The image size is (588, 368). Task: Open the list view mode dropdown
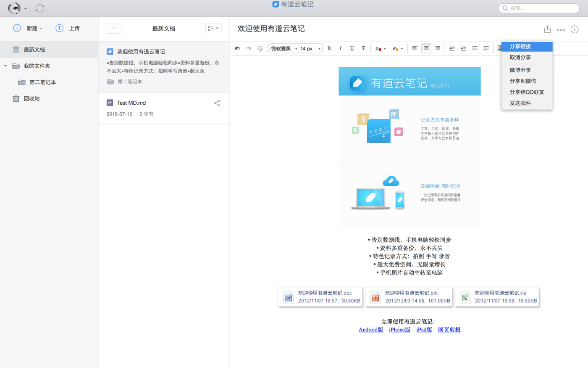coord(213,28)
